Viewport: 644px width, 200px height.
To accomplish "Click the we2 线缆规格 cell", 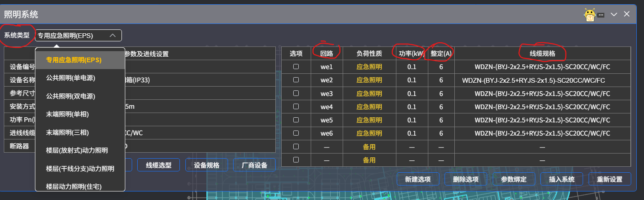I will coord(534,80).
